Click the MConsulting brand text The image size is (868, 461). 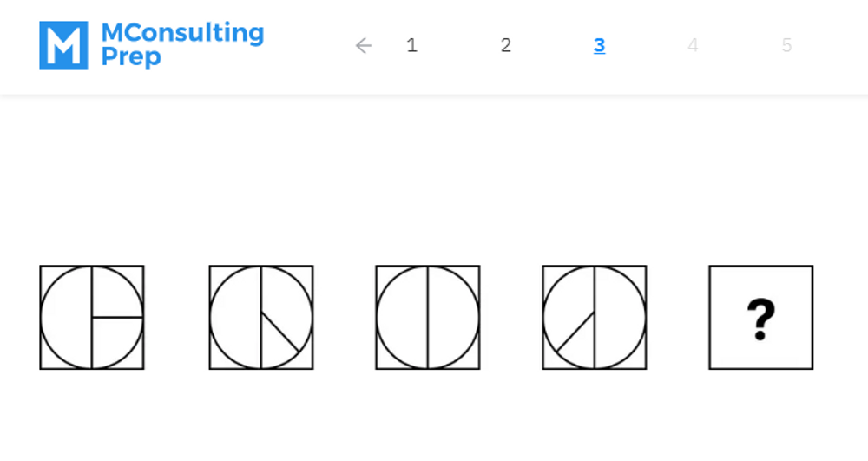182,33
